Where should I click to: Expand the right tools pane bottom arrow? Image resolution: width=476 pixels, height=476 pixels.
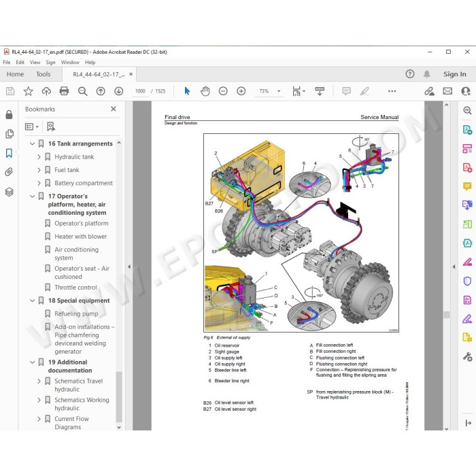coord(468,423)
